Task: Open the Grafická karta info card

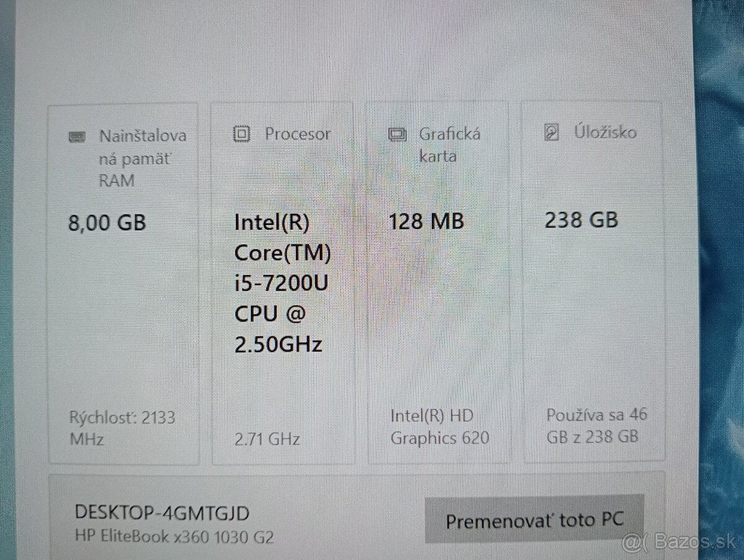Action: pos(438,283)
